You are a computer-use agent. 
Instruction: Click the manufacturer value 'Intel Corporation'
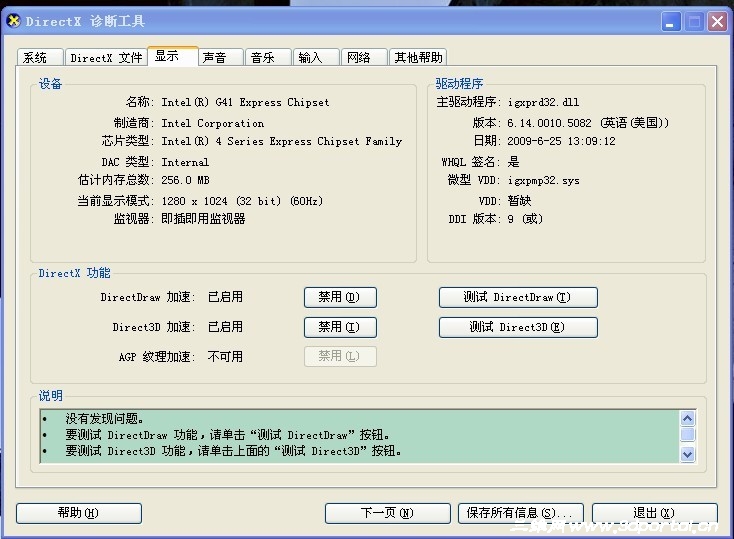213,123
